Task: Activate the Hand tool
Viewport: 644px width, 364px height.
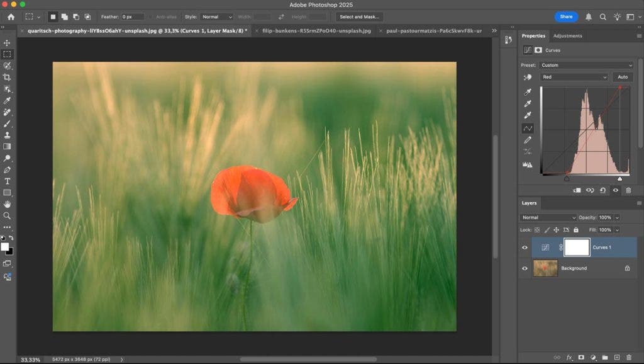Action: [7, 204]
